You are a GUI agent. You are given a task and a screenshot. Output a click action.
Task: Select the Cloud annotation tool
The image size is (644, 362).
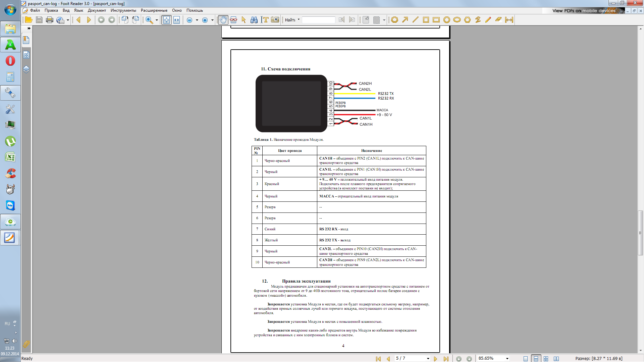click(x=395, y=20)
